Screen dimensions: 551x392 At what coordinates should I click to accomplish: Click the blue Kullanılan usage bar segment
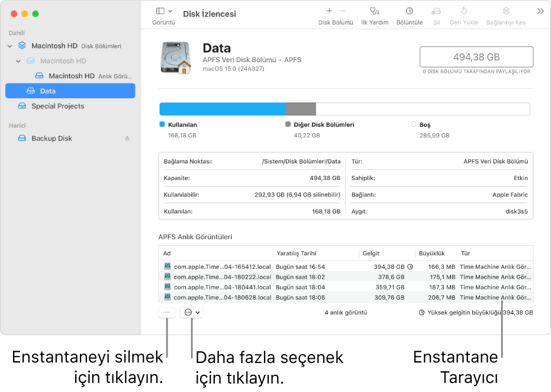click(223, 109)
